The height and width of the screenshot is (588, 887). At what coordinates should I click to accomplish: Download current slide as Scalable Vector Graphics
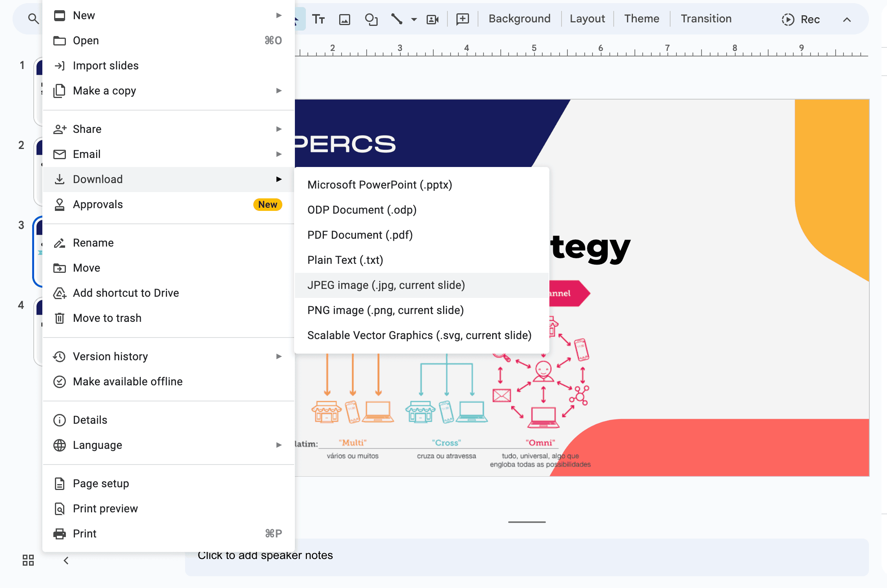422,335
